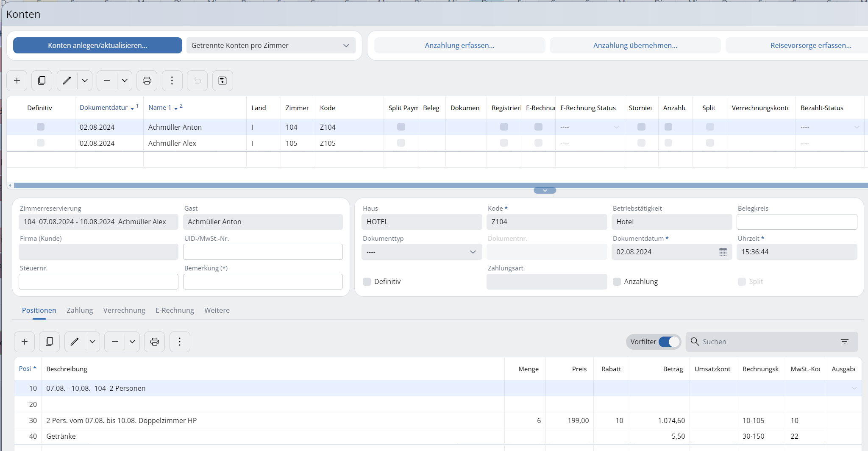The width and height of the screenshot is (868, 451).
Task: Click the copy account icon in the upper toolbar
Action: click(x=42, y=81)
